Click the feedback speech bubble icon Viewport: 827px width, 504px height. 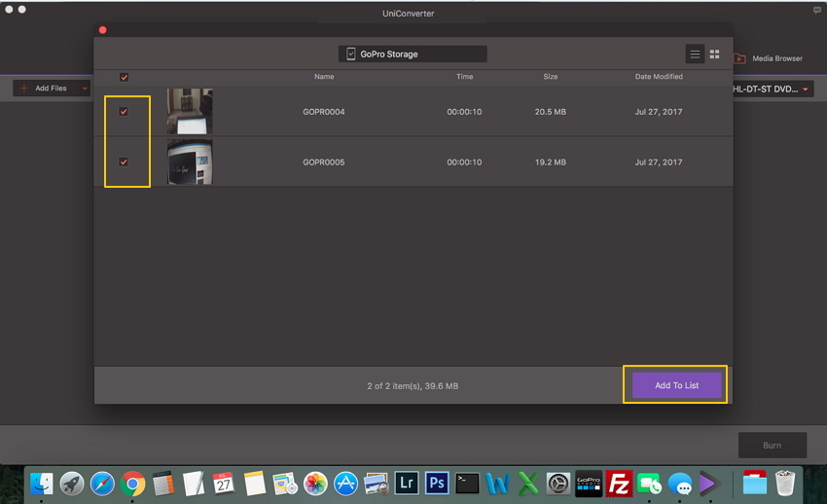[x=817, y=10]
